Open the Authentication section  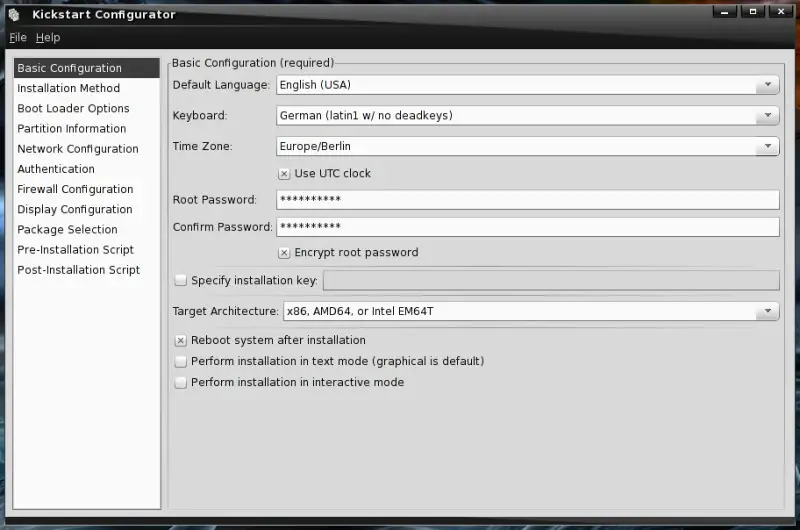[x=87, y=169]
